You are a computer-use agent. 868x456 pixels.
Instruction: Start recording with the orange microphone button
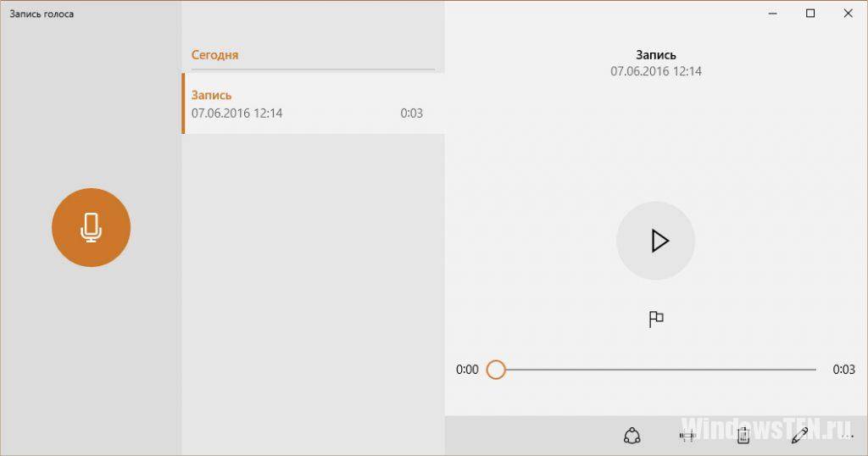[91, 227]
